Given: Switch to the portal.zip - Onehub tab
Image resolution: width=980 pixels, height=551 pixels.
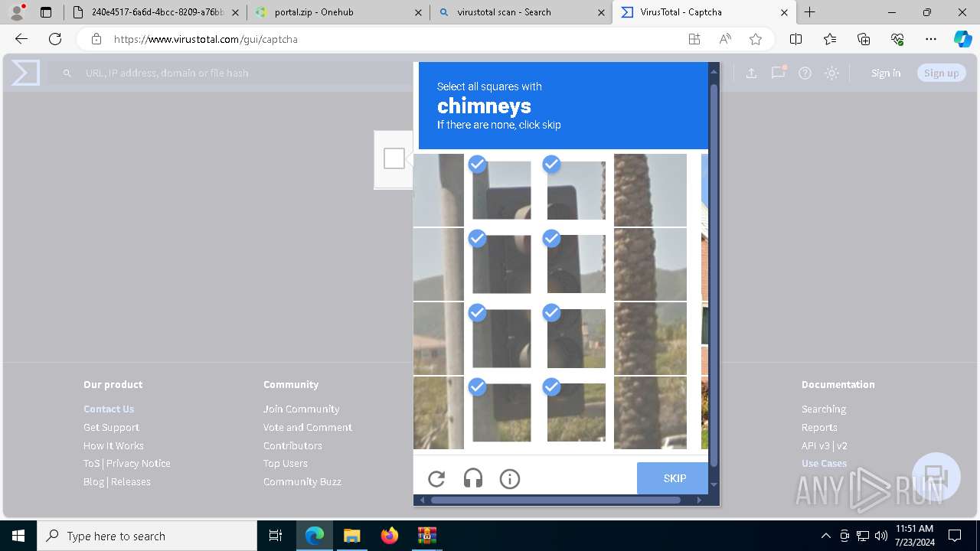Looking at the screenshot, I should coord(338,12).
